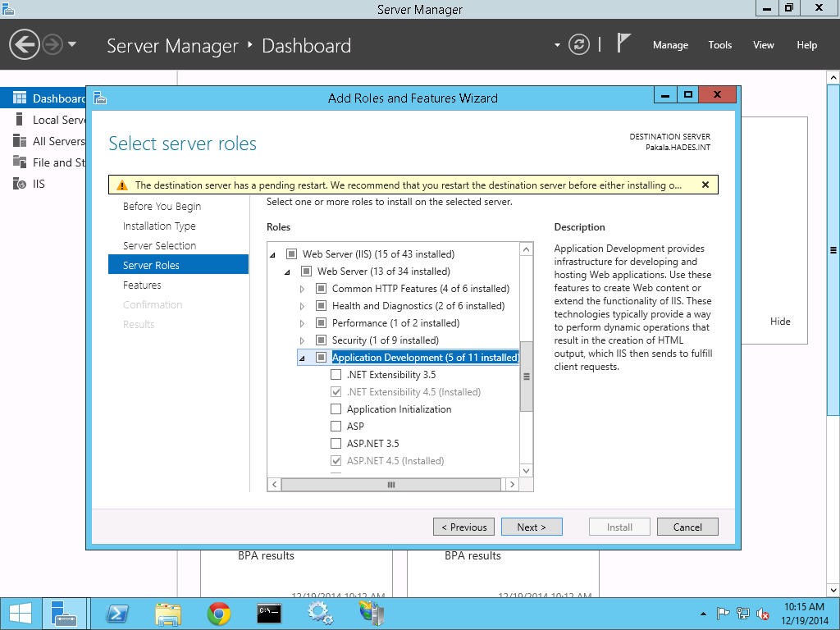Image resolution: width=840 pixels, height=630 pixels.
Task: Click the Refresh icon in Server Manager header
Action: 579,44
